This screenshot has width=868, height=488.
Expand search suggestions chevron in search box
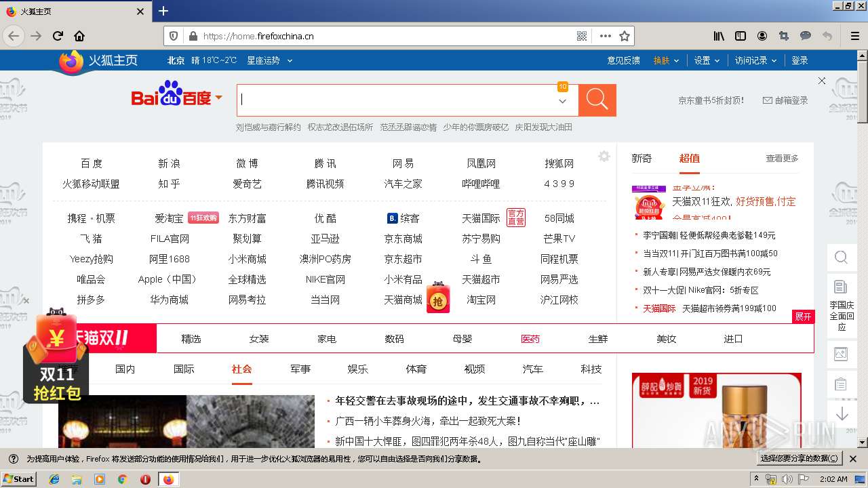562,101
